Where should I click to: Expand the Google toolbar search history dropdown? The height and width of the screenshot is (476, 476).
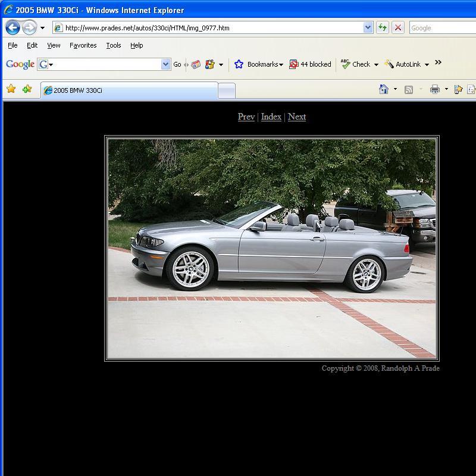coord(166,64)
